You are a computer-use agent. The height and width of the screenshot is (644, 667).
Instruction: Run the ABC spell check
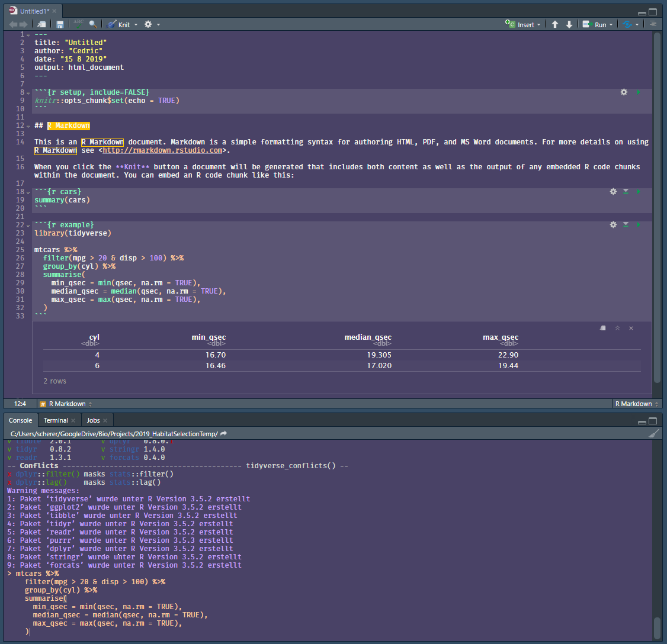pyautogui.click(x=78, y=24)
